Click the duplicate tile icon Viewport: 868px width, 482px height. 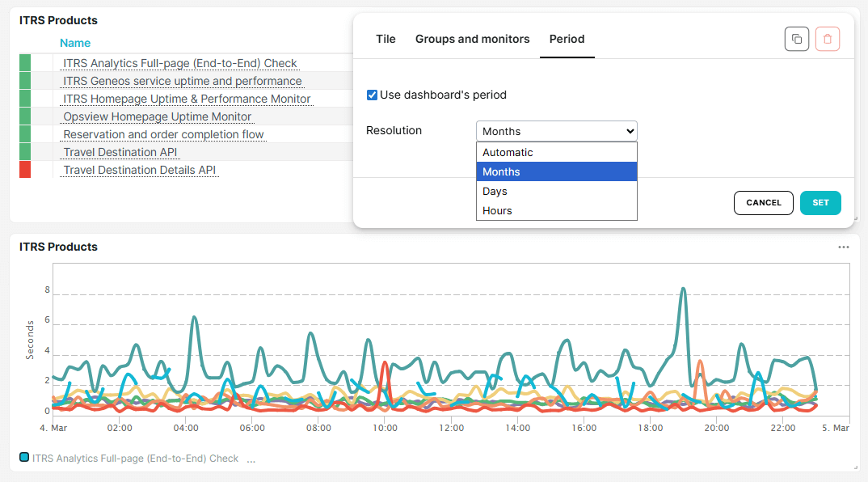click(x=797, y=39)
